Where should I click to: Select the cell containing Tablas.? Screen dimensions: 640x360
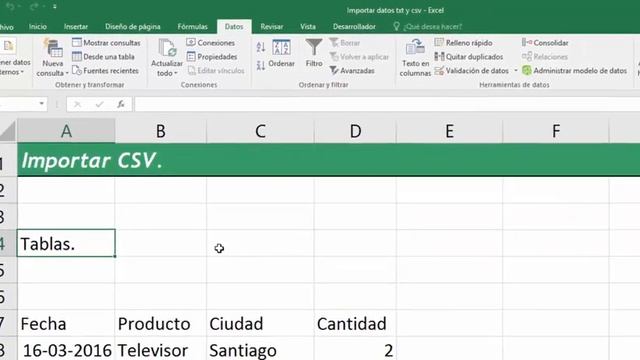(x=66, y=243)
